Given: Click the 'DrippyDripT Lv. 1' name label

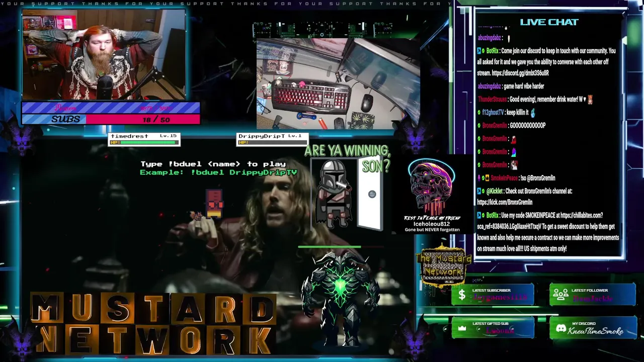Looking at the screenshot, I should pyautogui.click(x=270, y=136).
